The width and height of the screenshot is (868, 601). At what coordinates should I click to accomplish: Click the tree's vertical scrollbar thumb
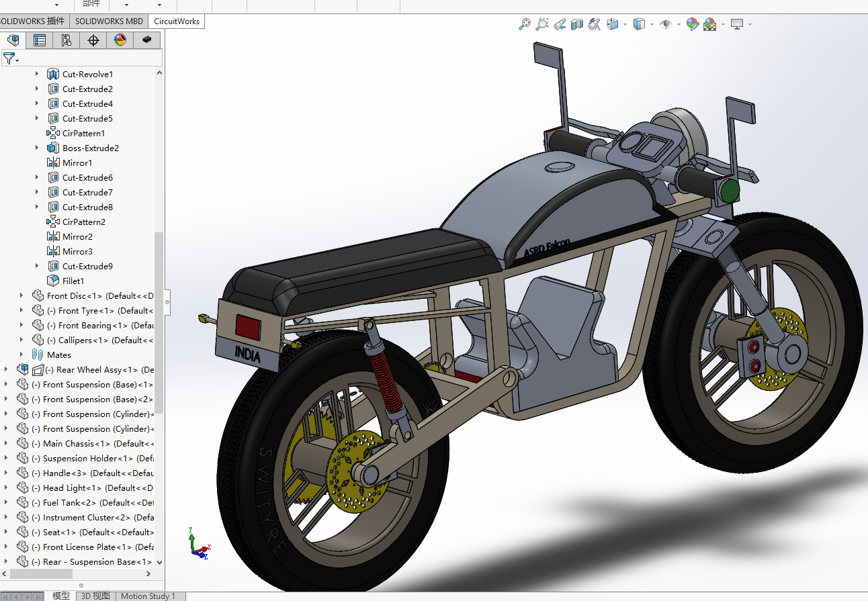pos(159,323)
